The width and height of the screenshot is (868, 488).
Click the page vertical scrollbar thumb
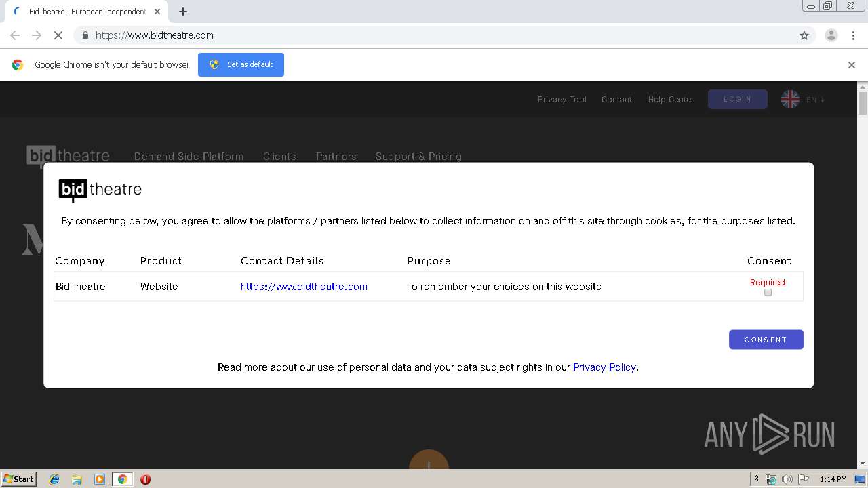pos(863,104)
